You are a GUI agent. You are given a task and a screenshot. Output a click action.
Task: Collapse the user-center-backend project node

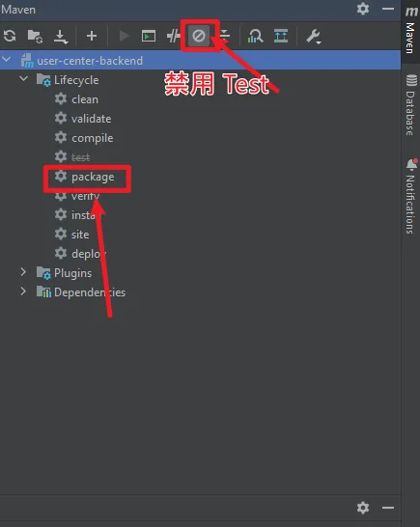point(6,60)
